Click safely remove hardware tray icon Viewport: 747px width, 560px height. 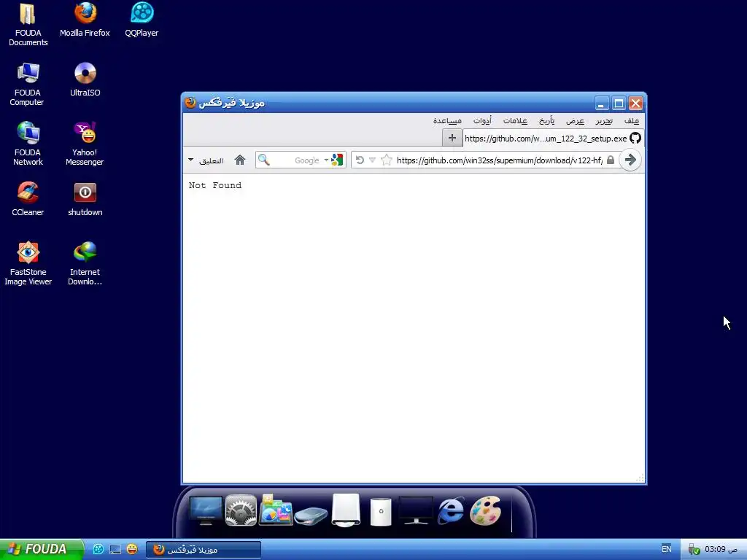point(694,550)
